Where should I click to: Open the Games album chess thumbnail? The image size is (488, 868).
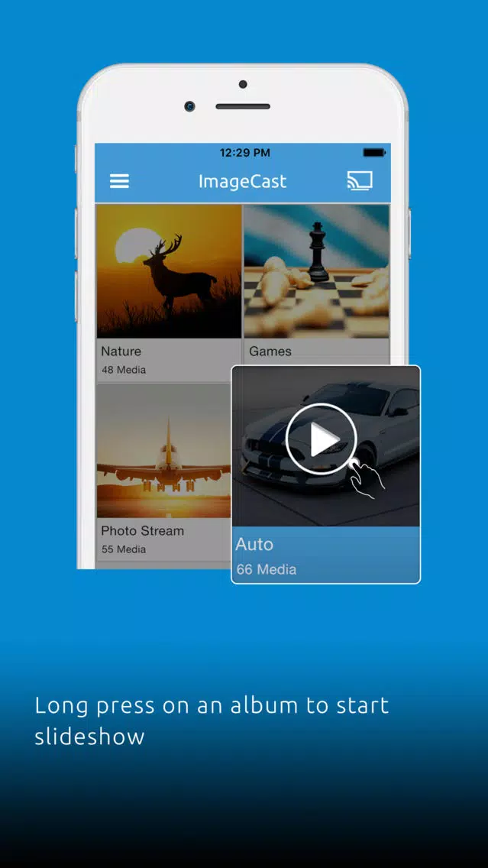316,271
